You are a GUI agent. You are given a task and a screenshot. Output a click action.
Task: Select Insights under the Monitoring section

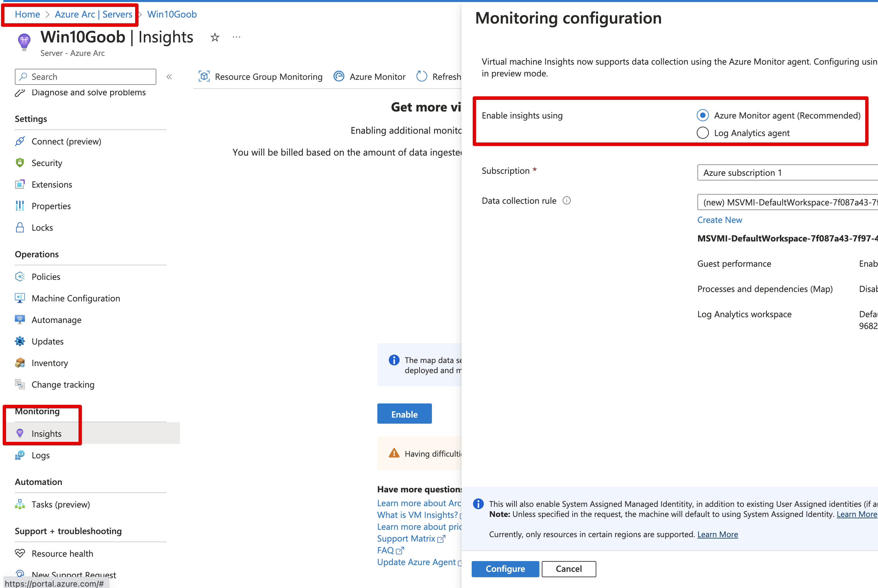coord(46,433)
